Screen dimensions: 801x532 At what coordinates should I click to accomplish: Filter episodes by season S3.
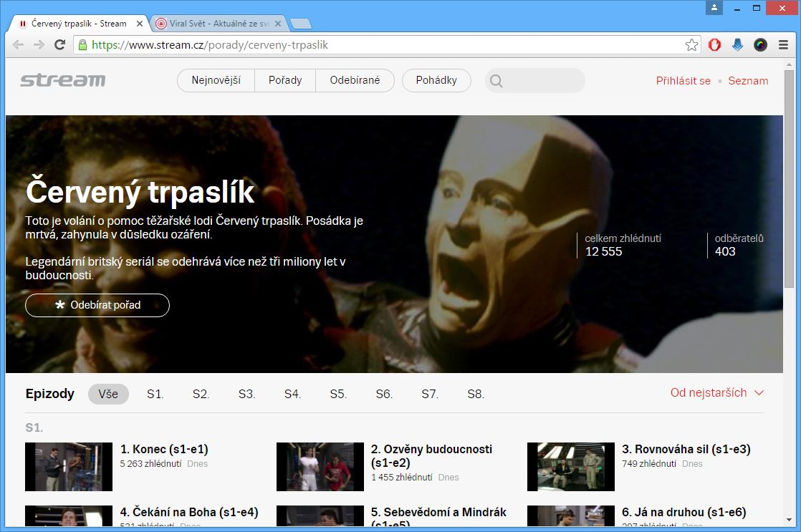(x=246, y=394)
